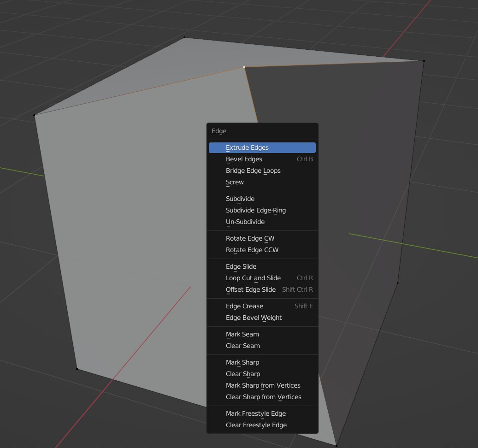478x448 pixels.
Task: Select Bevel Edges menu entry
Action: 262,159
